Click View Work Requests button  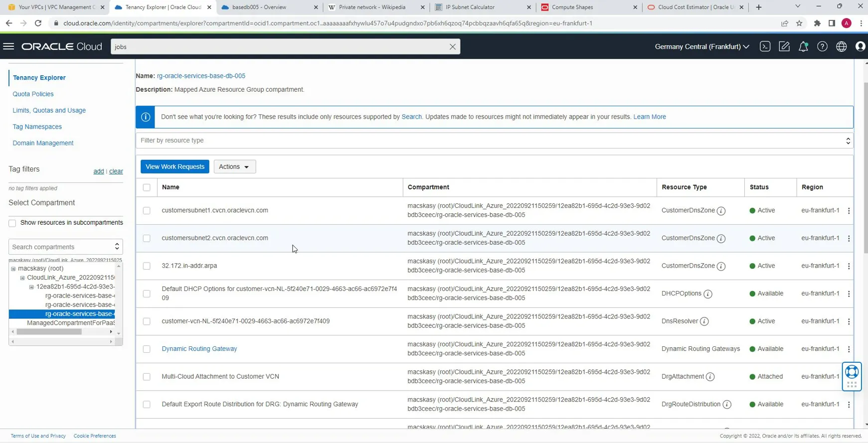click(174, 166)
